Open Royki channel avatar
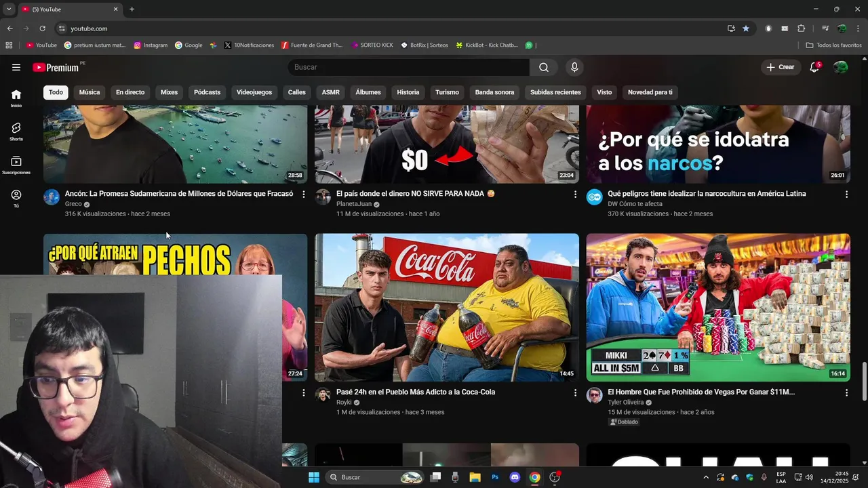Screen dimensions: 868x488 click(323, 395)
